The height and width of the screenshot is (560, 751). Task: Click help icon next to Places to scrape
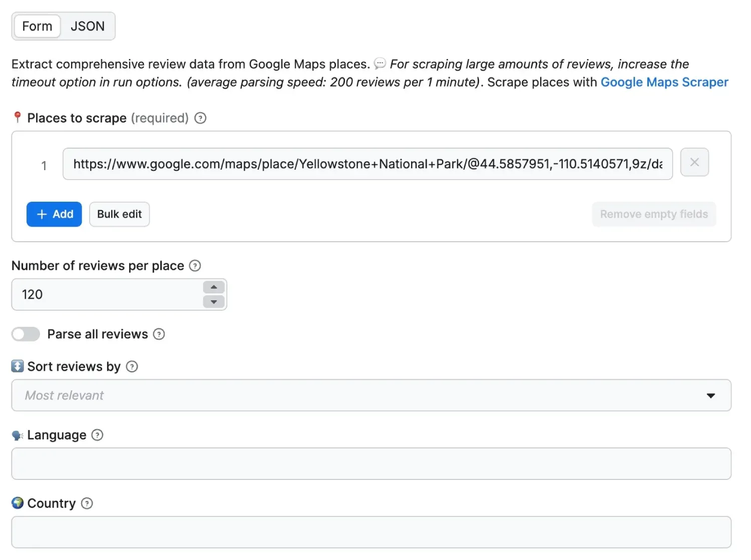coord(200,118)
